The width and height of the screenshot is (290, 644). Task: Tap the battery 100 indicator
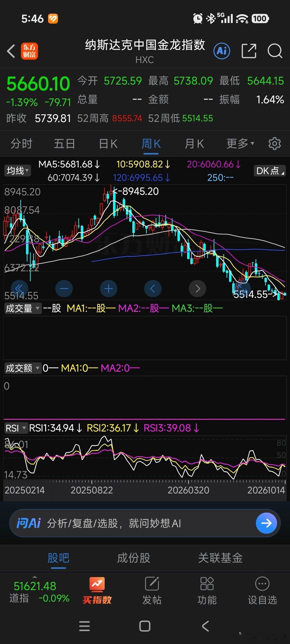click(260, 19)
